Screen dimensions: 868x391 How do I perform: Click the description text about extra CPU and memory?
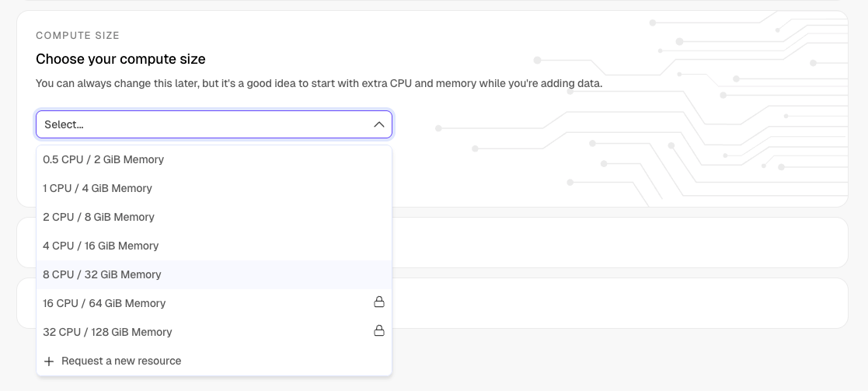click(319, 83)
